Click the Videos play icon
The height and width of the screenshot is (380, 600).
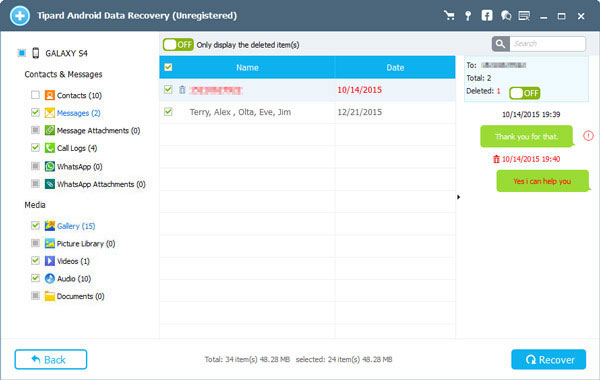click(50, 261)
